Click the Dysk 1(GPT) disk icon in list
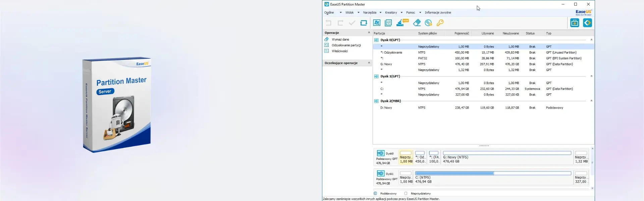The height and width of the screenshot is (201, 644). (376, 76)
